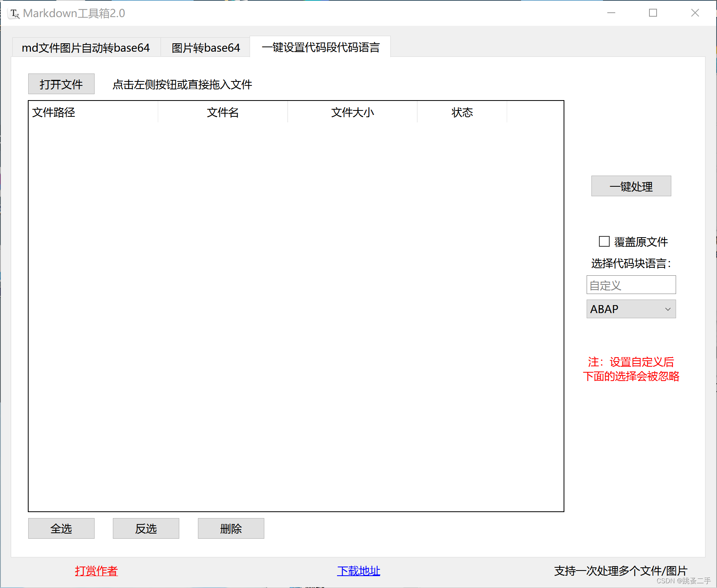Sort by the 文件路径 column header
Viewport: 717px width, 588px height.
pyautogui.click(x=93, y=112)
